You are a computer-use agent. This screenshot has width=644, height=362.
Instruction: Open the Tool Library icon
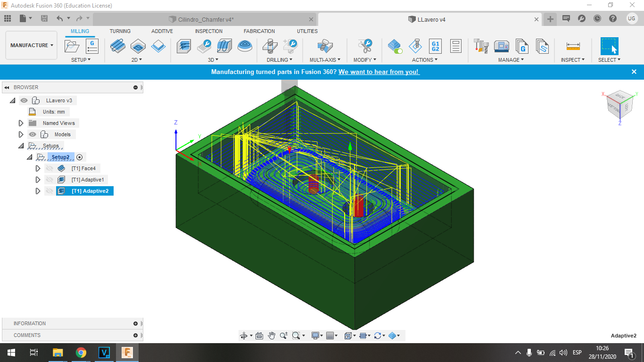click(x=481, y=46)
